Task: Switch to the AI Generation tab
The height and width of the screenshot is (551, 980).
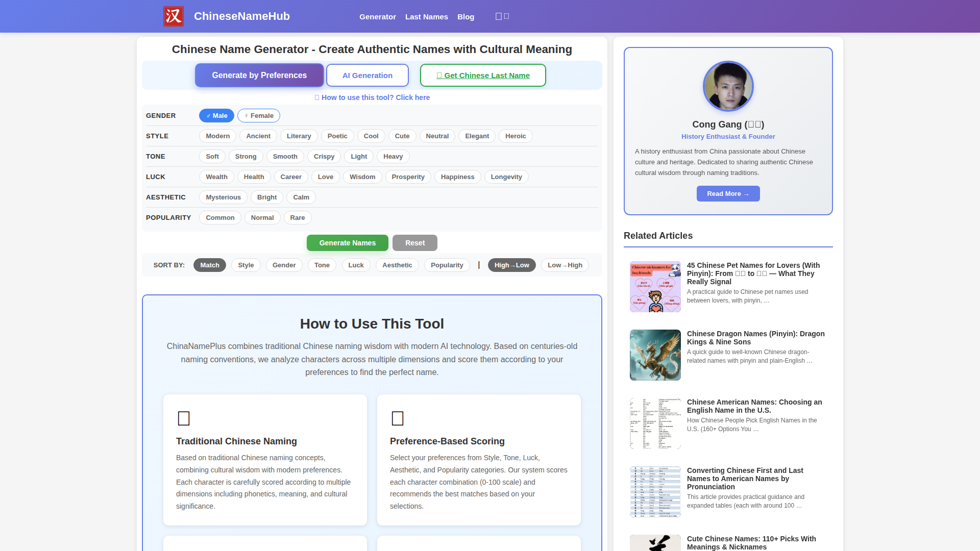Action: point(367,76)
